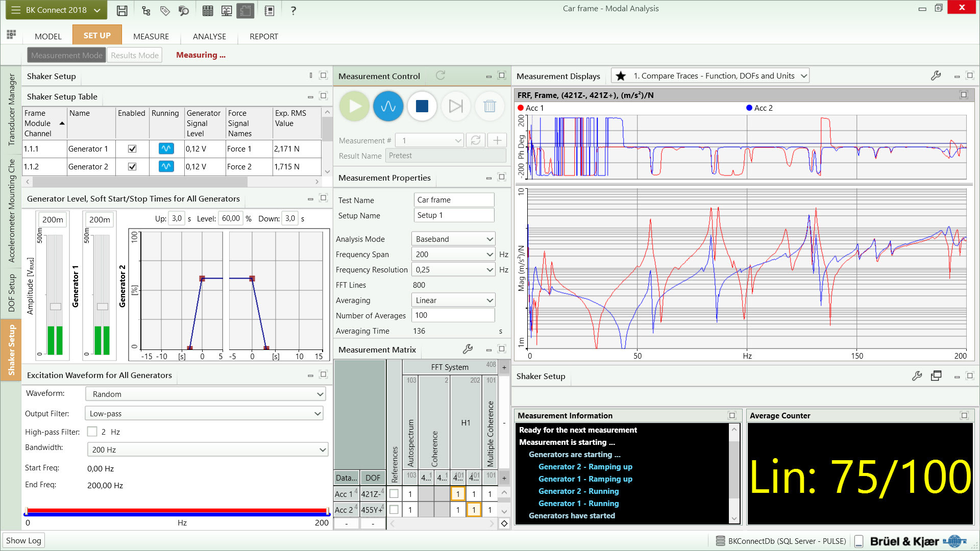Click the Show Log button
The height and width of the screenshot is (551, 980).
23,540
